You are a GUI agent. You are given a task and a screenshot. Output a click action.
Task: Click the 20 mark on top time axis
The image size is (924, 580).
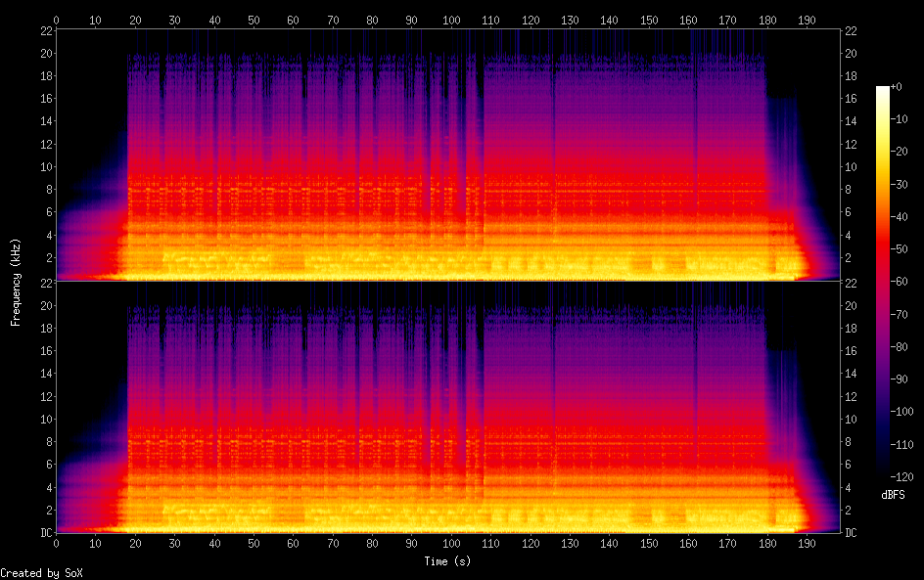pos(135,20)
